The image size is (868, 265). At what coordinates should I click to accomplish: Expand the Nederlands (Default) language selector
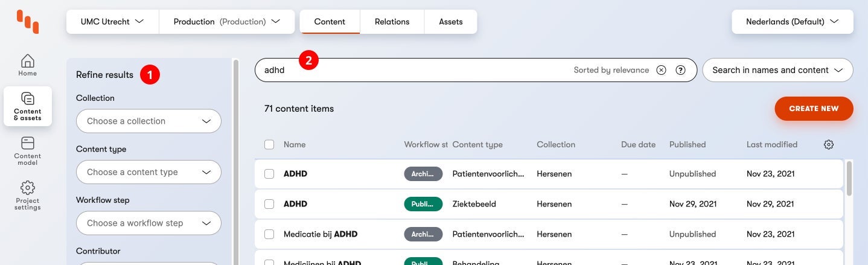(792, 22)
